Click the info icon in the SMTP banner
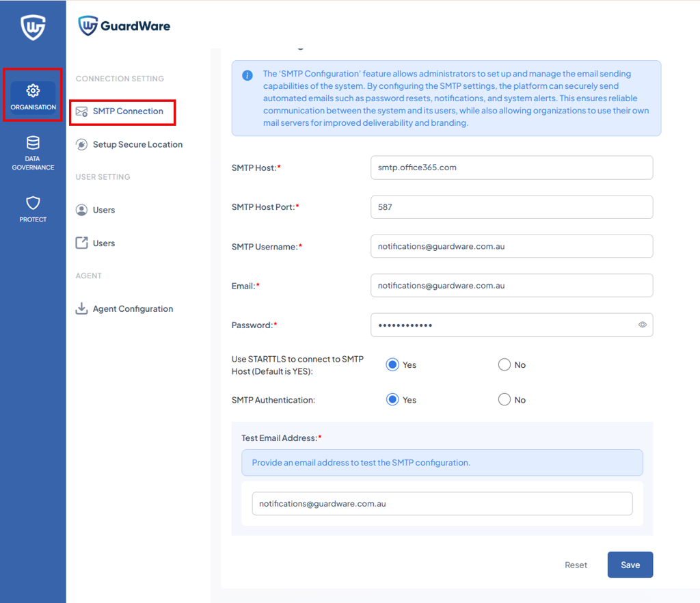 pyautogui.click(x=247, y=75)
